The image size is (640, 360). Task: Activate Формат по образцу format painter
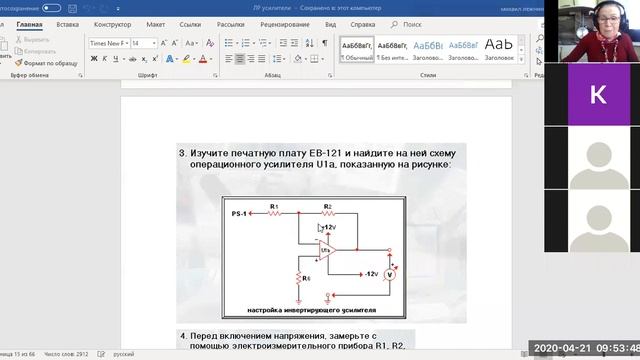(x=46, y=63)
